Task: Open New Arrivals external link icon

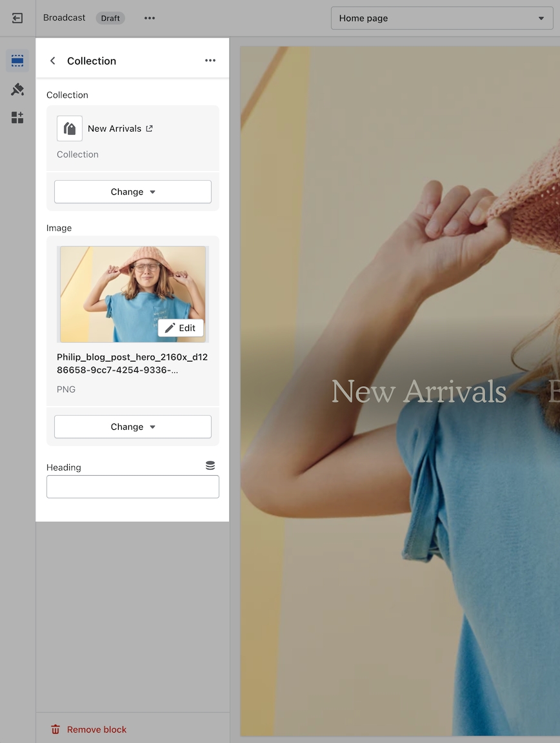Action: pos(150,128)
